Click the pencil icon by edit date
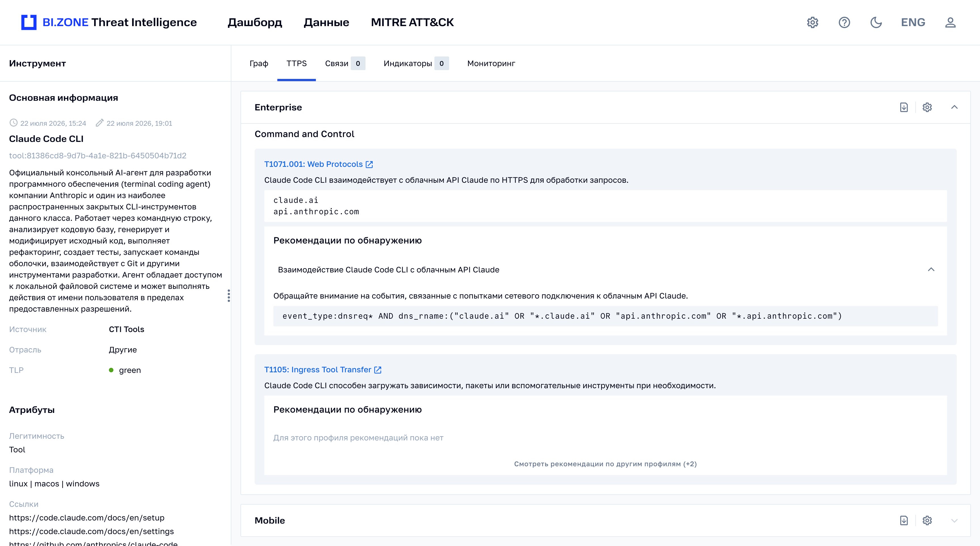The height and width of the screenshot is (546, 980). [x=100, y=123]
